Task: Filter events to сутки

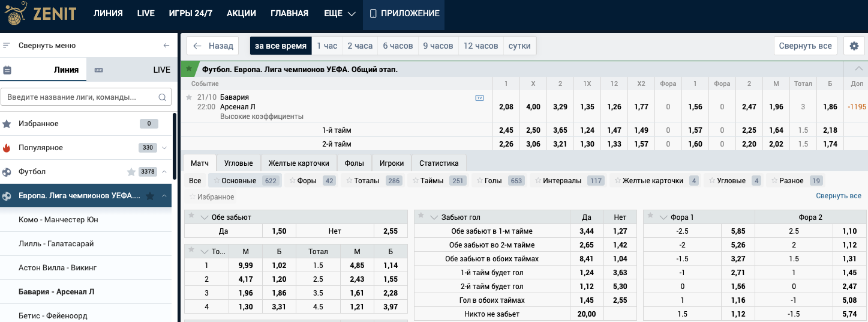Action: [519, 46]
